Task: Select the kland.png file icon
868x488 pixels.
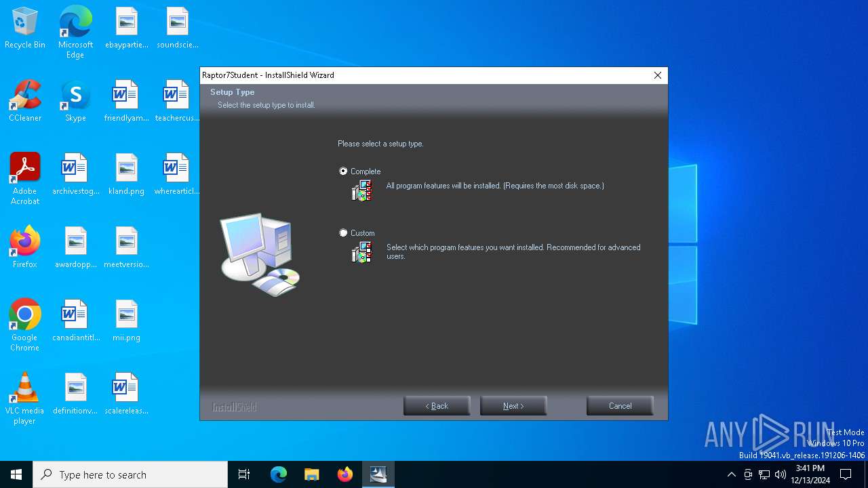Action: tap(126, 175)
